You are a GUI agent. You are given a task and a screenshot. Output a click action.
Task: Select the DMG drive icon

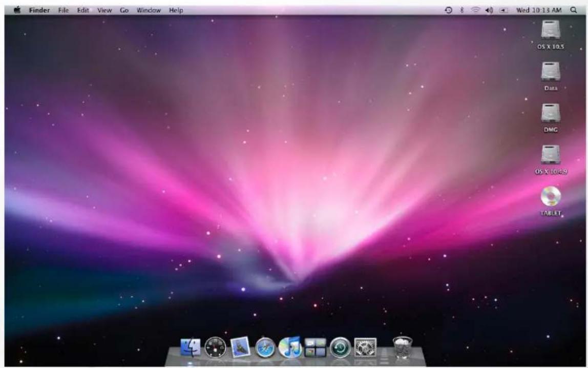point(551,113)
